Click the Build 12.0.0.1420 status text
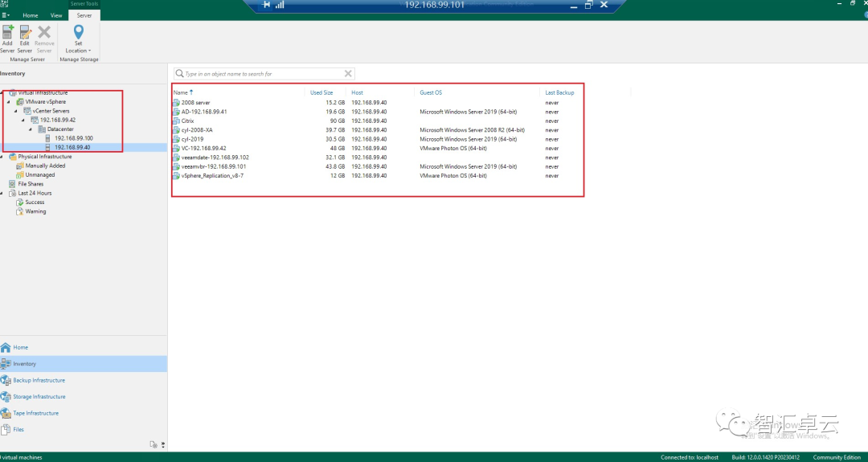The height and width of the screenshot is (462, 868). [x=766, y=457]
